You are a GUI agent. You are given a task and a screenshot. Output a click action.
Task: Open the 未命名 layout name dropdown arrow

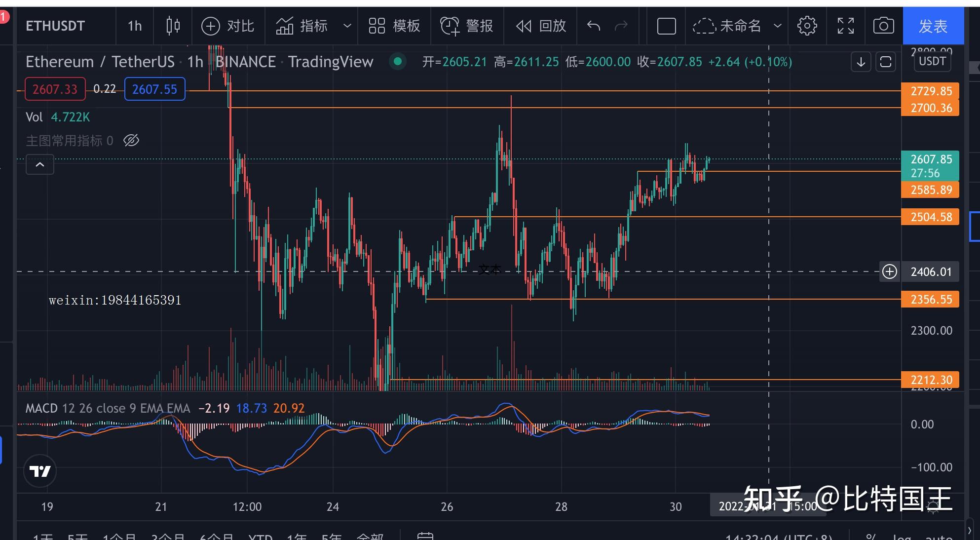click(x=777, y=26)
